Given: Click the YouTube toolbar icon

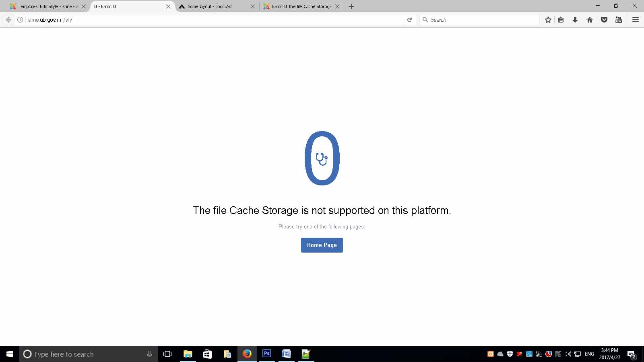Looking at the screenshot, I should tap(619, 20).
